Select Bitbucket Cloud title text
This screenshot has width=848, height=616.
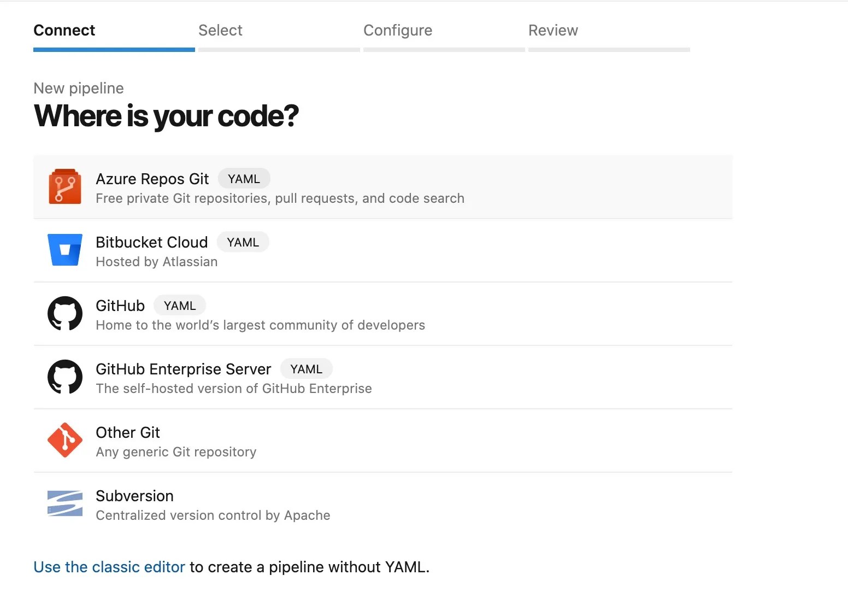(x=151, y=243)
